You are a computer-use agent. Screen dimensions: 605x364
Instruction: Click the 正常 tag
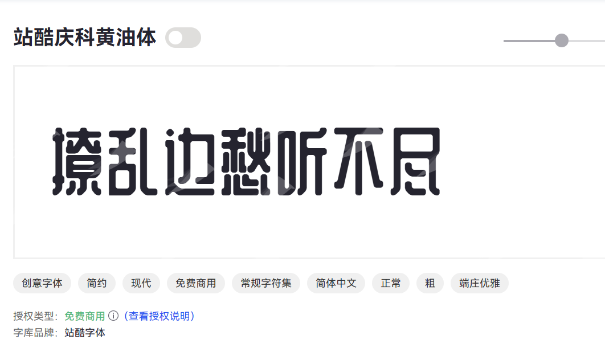pos(390,283)
